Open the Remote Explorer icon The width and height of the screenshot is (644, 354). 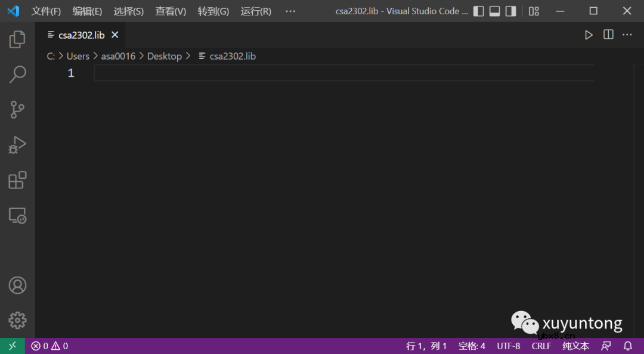[17, 216]
